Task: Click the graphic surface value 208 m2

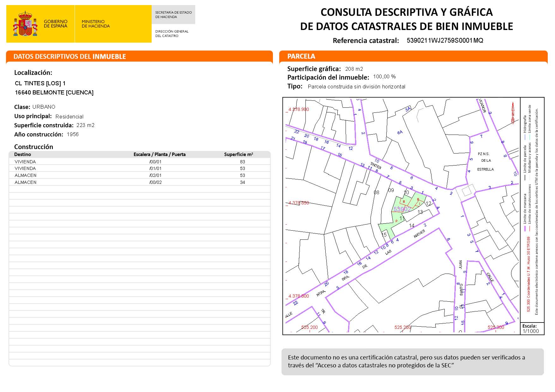Action: pos(354,69)
